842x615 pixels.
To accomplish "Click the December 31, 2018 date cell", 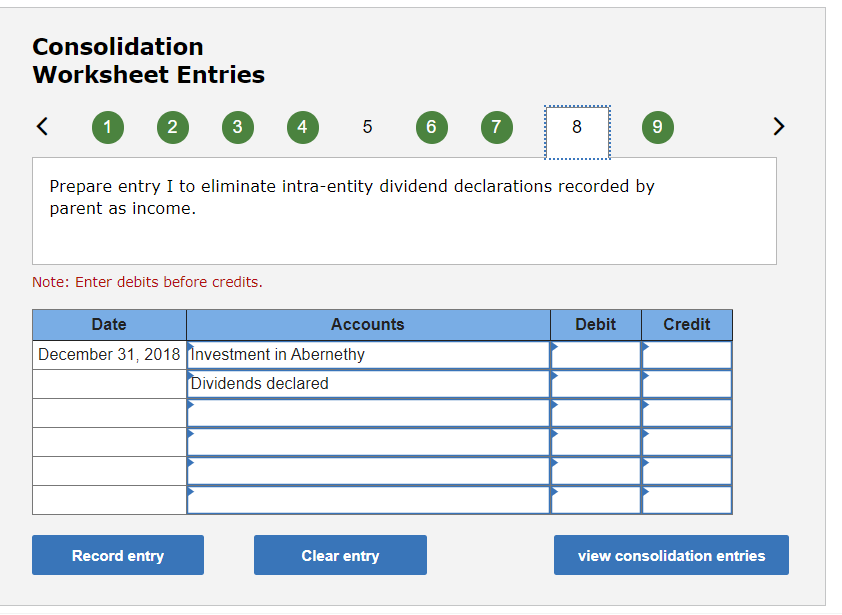I will click(110, 355).
